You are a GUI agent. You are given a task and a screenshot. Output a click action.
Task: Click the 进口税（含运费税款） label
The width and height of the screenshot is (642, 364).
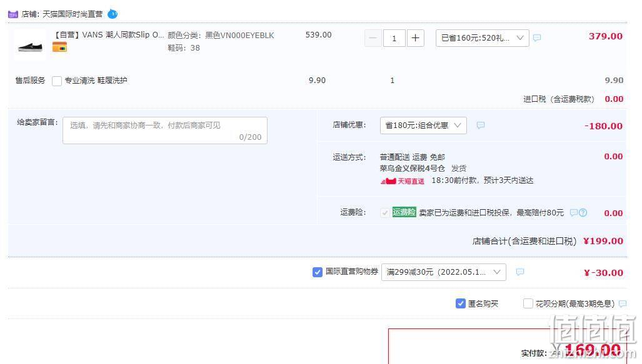[559, 99]
